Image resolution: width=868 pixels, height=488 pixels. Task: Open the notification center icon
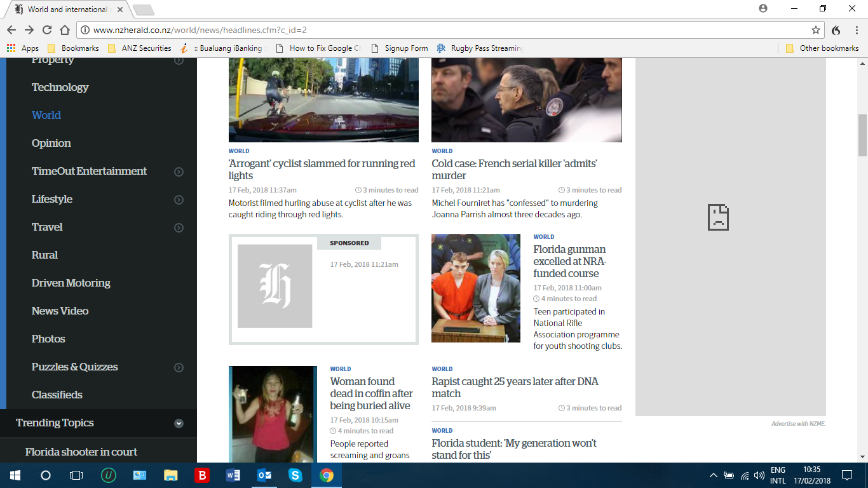click(846, 475)
